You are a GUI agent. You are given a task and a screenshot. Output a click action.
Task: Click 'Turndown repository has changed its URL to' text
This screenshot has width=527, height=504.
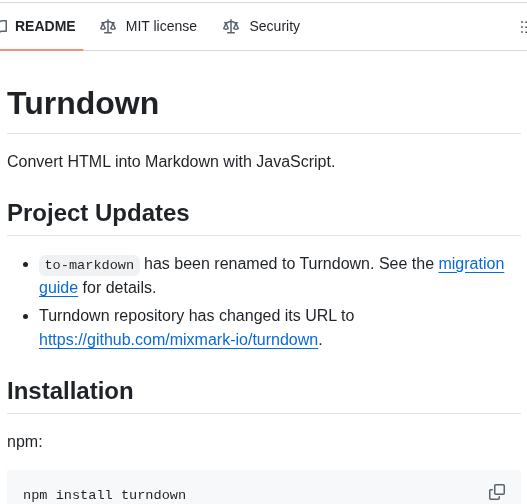197,316
